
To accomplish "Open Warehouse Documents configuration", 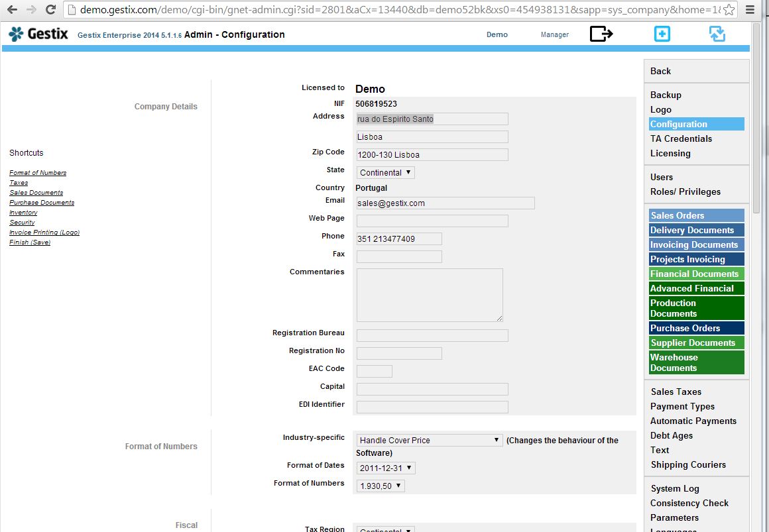I will click(x=697, y=362).
